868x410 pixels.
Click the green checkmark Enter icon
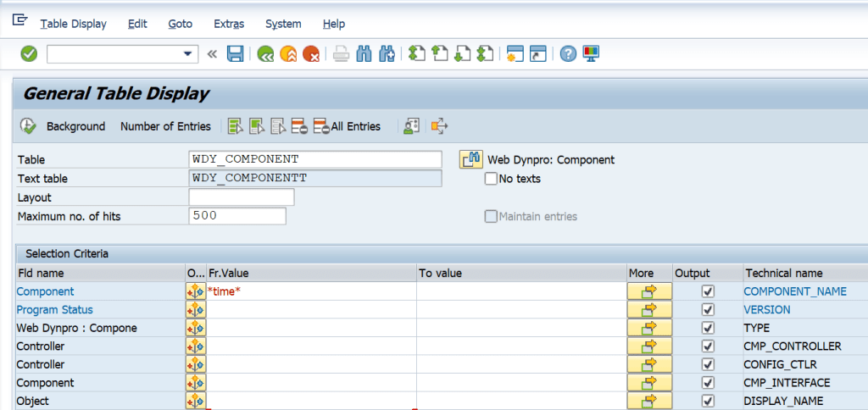(29, 53)
